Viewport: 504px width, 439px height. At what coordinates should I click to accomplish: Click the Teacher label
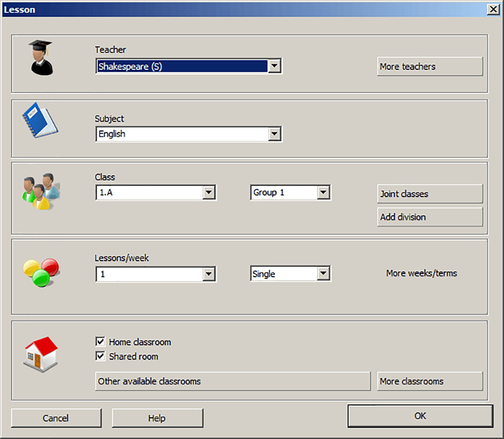[110, 50]
